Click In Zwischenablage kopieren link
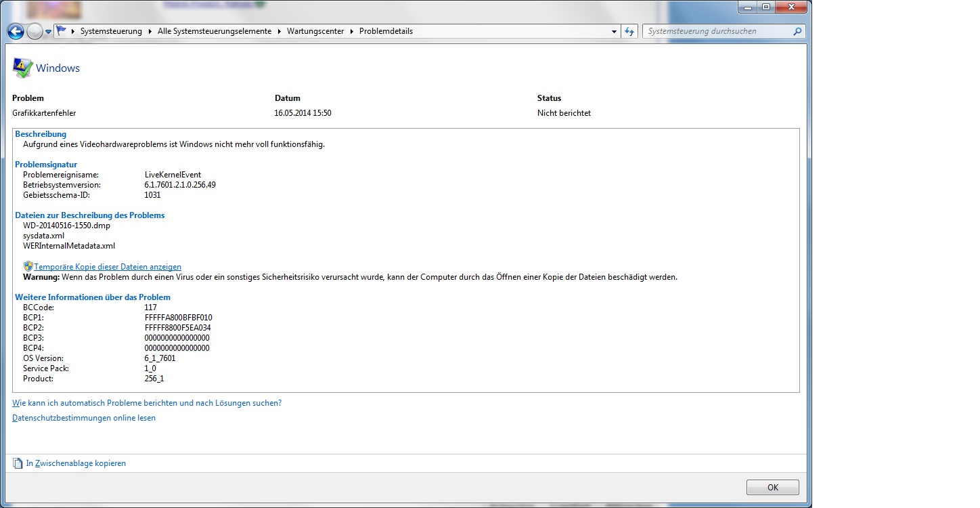 [76, 463]
